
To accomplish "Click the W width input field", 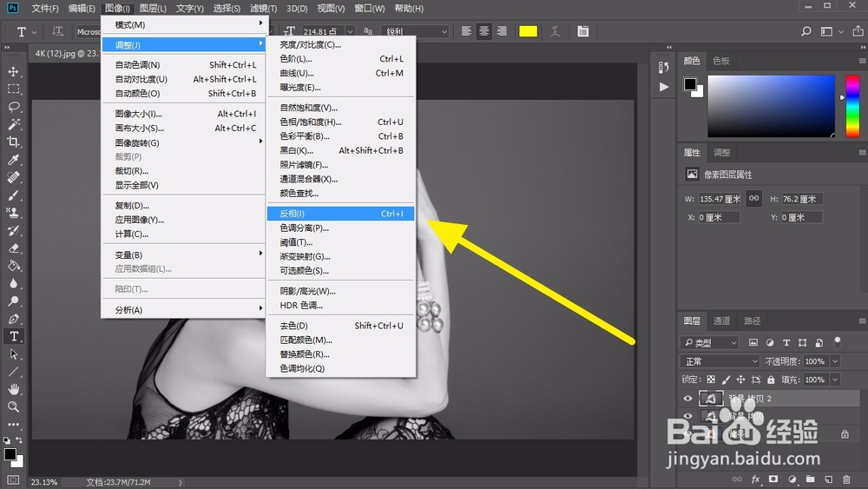I will point(719,199).
